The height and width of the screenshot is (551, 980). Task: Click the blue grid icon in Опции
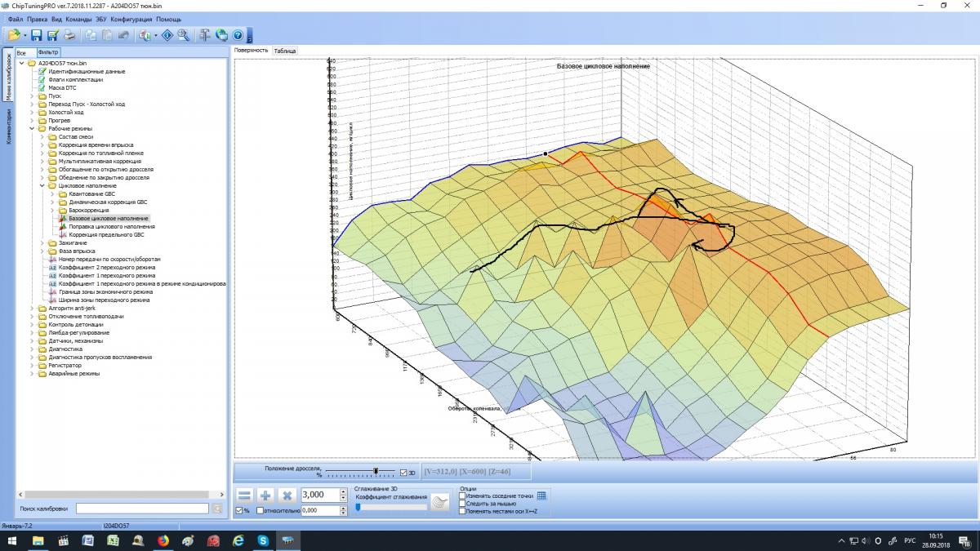click(x=541, y=495)
